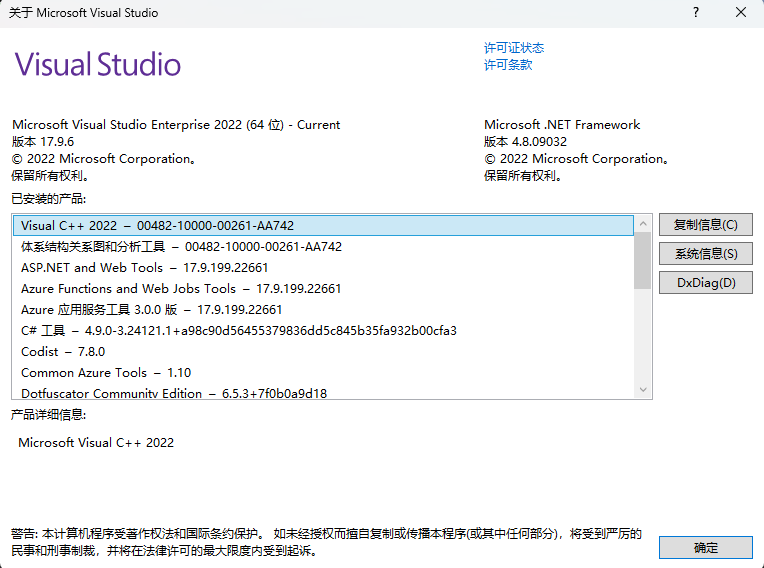Click the Microsoft .NET Framework heading
Screen dimensions: 764x568
tap(562, 125)
